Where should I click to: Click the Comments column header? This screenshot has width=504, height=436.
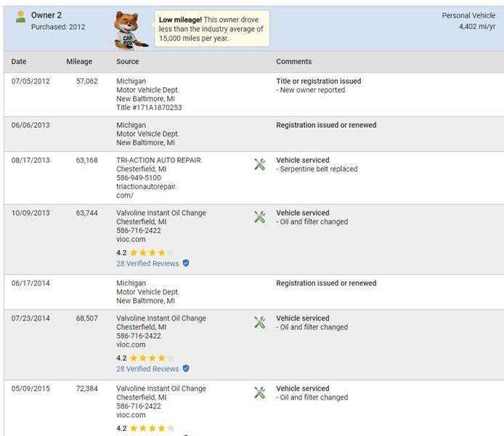294,62
